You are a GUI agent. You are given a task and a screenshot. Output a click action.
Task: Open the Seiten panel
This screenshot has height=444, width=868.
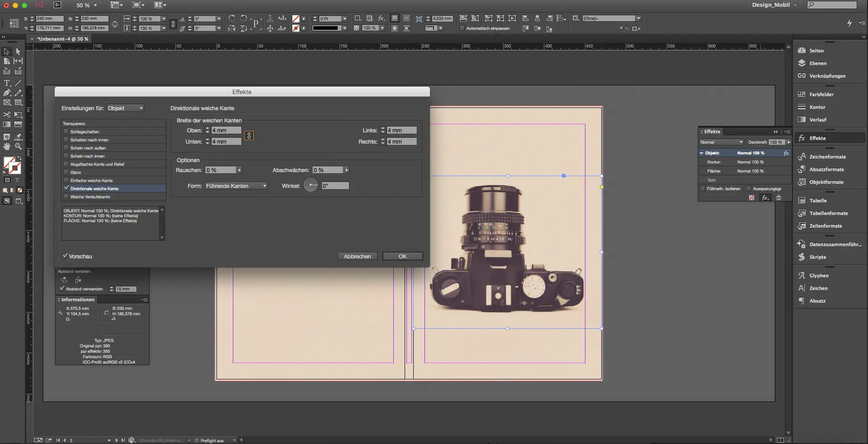[x=816, y=51]
